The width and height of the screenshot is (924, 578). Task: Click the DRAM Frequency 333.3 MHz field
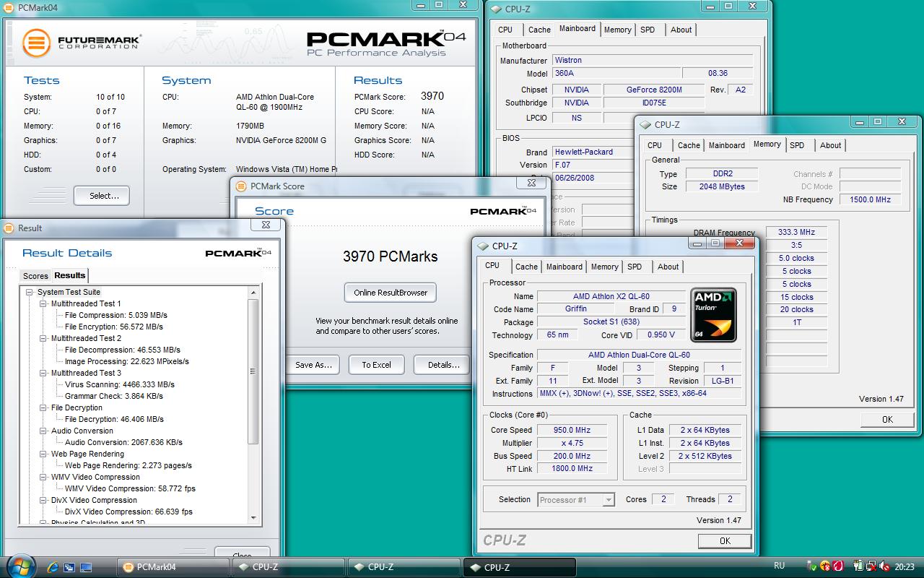pyautogui.click(x=796, y=232)
